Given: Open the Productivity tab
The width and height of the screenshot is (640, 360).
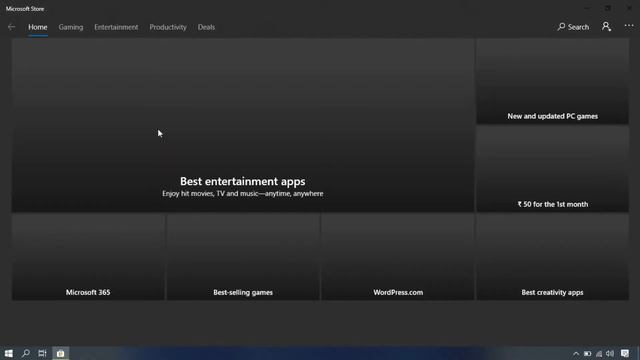Looking at the screenshot, I should click(x=168, y=27).
